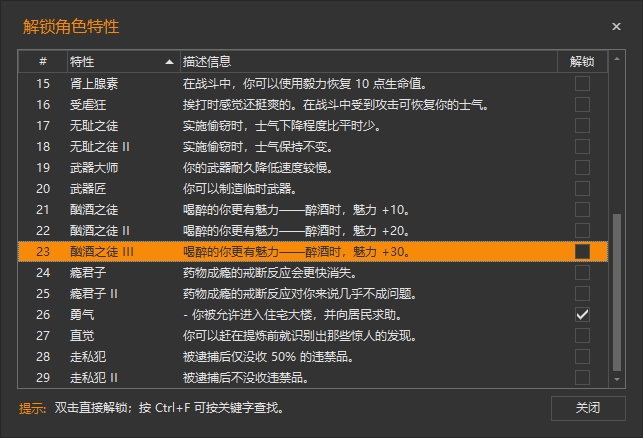Click description 被逮捕后仅没收 50% 的违禁品。
Viewport: 643px width, 438px height.
268,357
